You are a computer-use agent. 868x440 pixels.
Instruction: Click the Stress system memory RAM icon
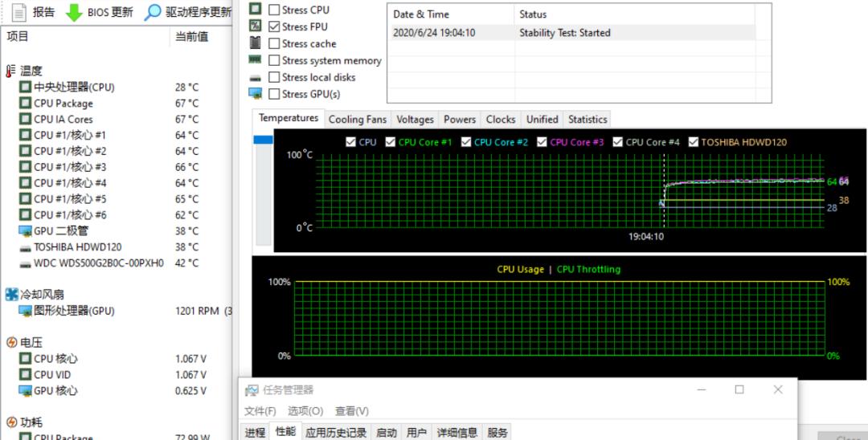pos(256,59)
